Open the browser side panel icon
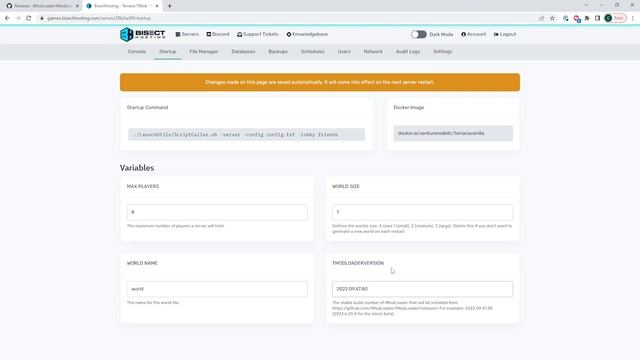 [597, 18]
